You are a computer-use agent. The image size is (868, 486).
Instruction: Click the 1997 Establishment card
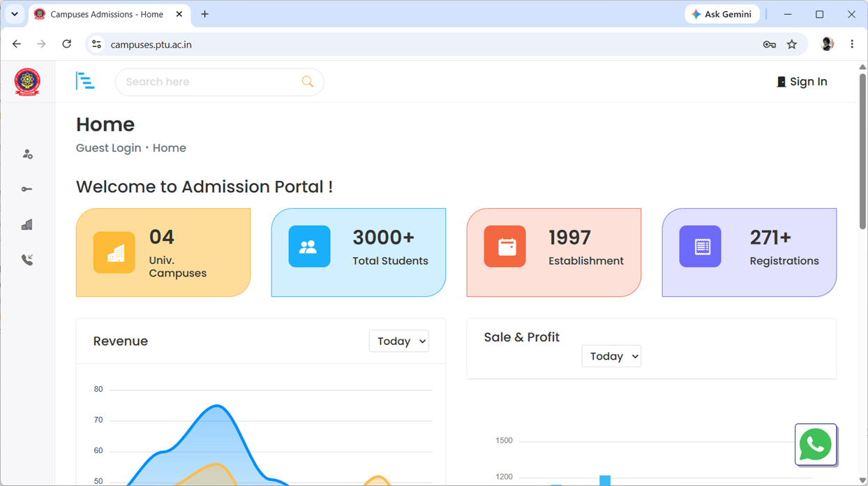[x=554, y=252]
